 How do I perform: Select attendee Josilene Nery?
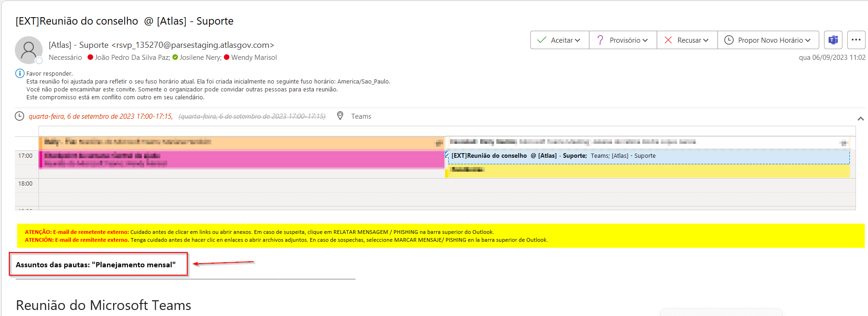click(201, 58)
